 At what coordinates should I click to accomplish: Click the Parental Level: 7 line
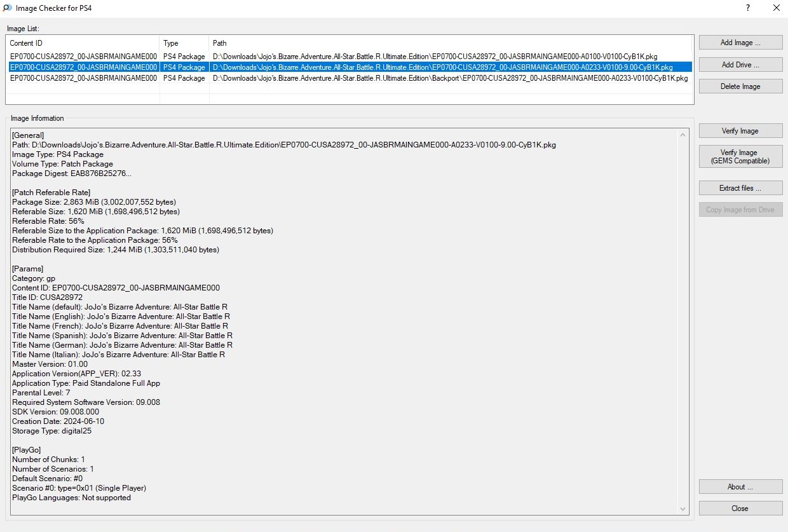41,393
